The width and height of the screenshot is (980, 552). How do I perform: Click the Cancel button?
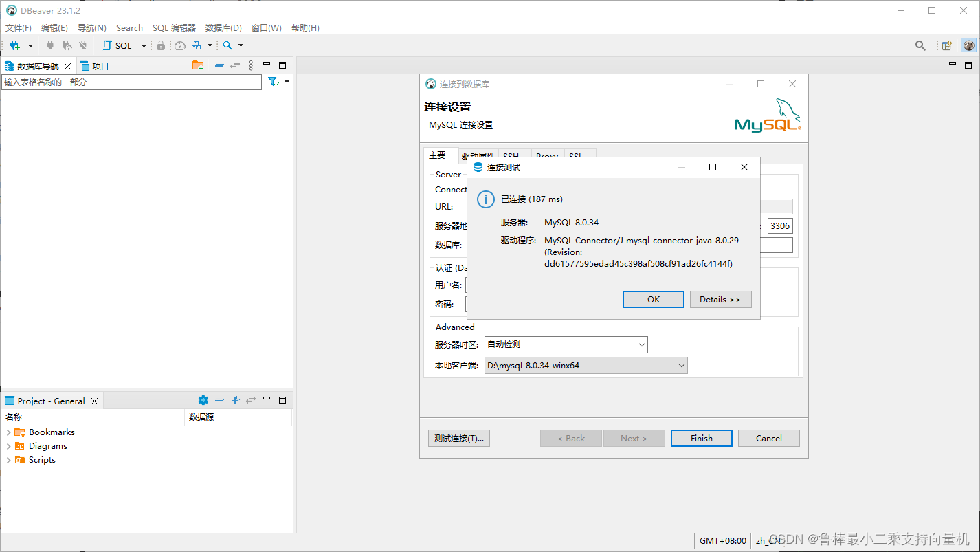(x=769, y=439)
